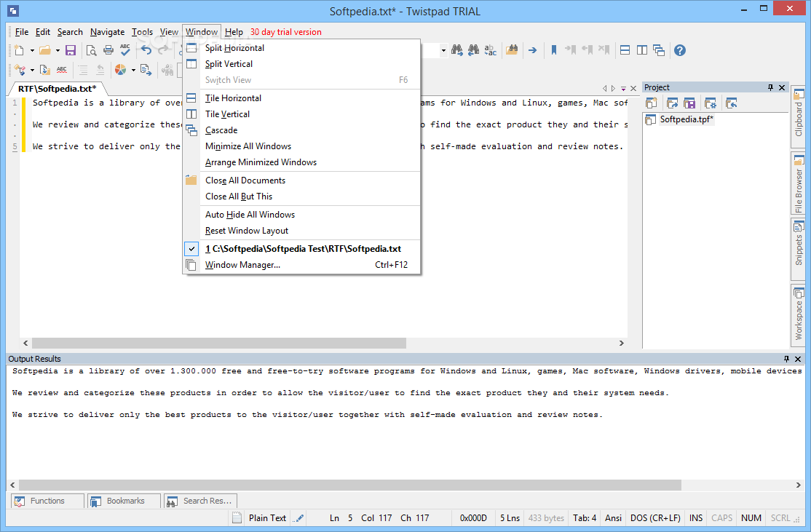Image resolution: width=811 pixels, height=532 pixels.
Task: Expand the Open folder dropdown arrow
Action: click(58, 51)
